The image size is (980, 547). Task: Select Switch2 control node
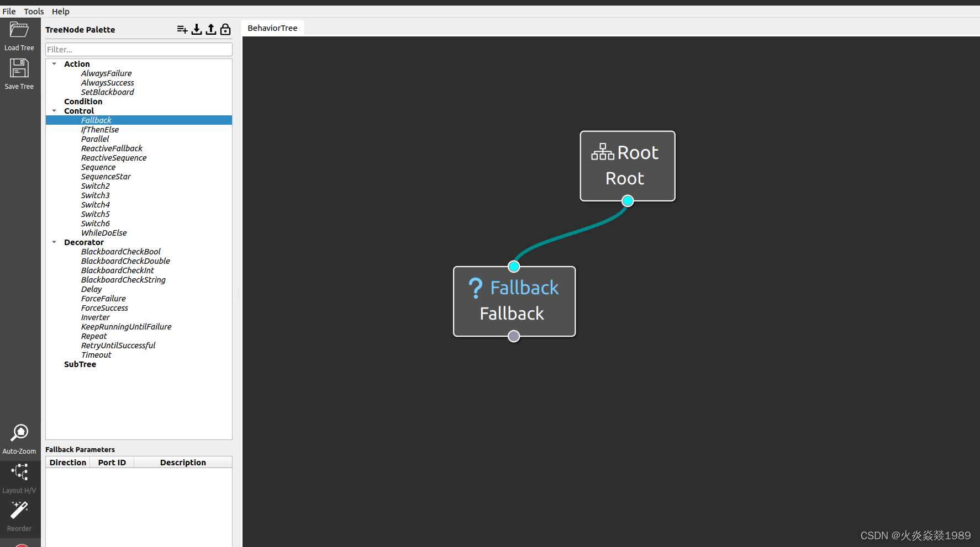pos(95,186)
